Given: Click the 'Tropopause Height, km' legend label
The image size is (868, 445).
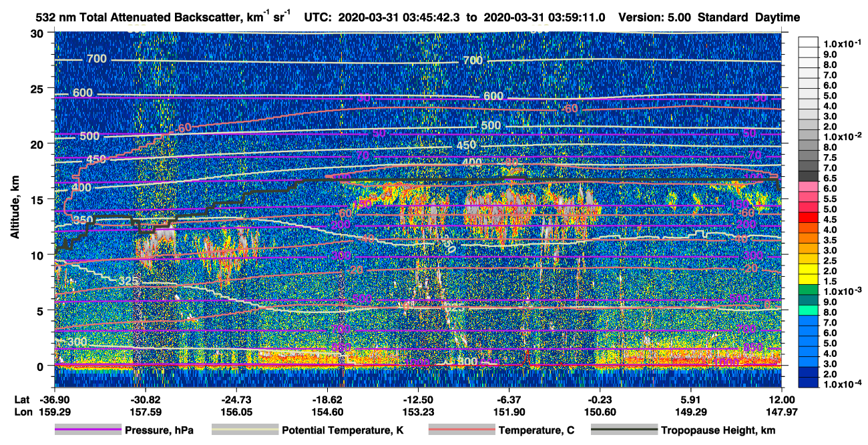Looking at the screenshot, I should point(718,431).
